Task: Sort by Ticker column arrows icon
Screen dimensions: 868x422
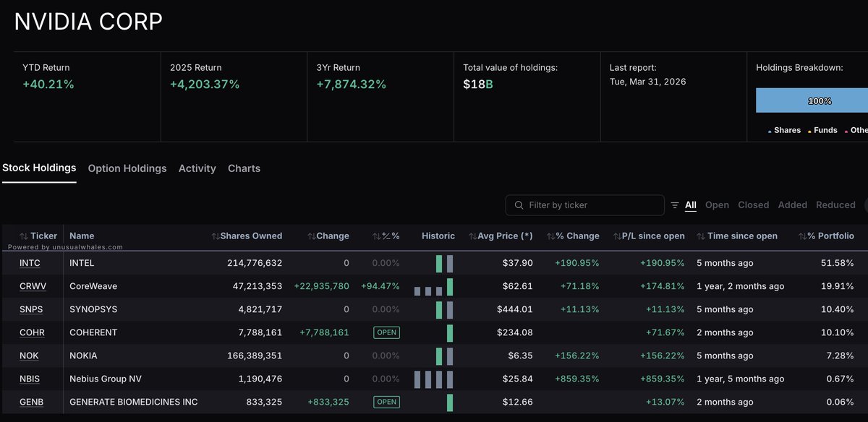Action: pos(24,236)
